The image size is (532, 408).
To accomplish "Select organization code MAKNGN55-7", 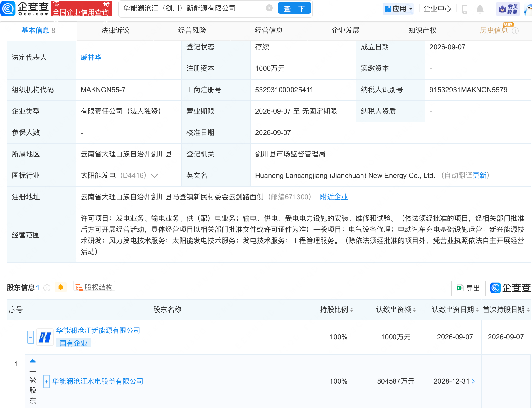I will (x=103, y=90).
